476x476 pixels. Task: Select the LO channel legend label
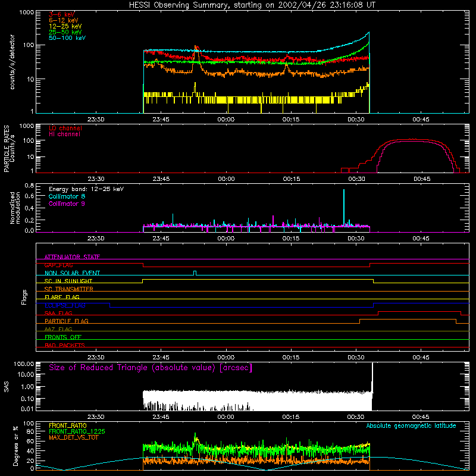pos(65,128)
